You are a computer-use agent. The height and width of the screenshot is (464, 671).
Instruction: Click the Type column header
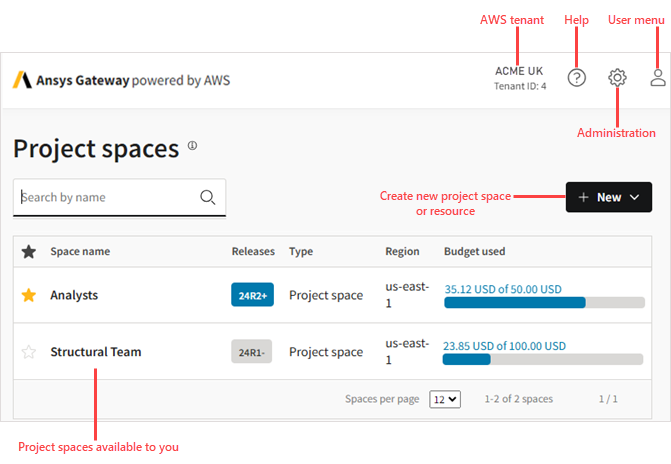[x=301, y=252]
